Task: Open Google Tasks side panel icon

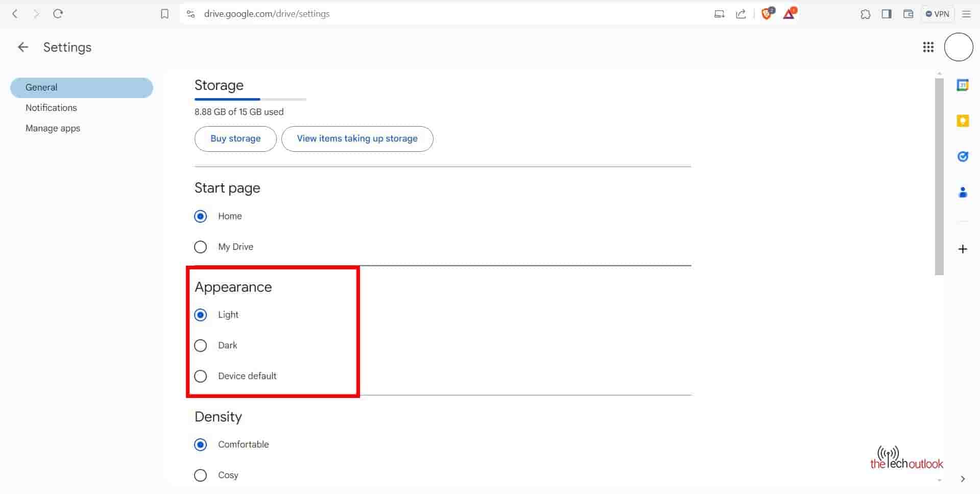Action: 962,156
